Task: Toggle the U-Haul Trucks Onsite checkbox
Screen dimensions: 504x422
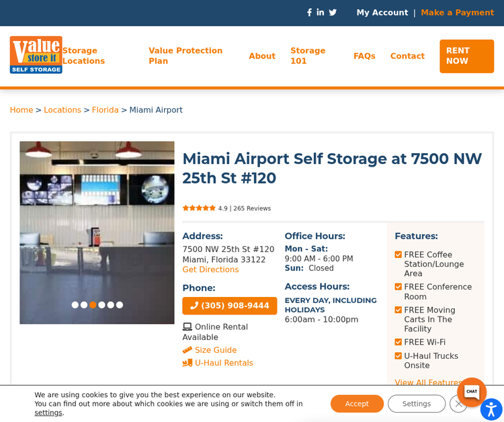Action: 398,356
